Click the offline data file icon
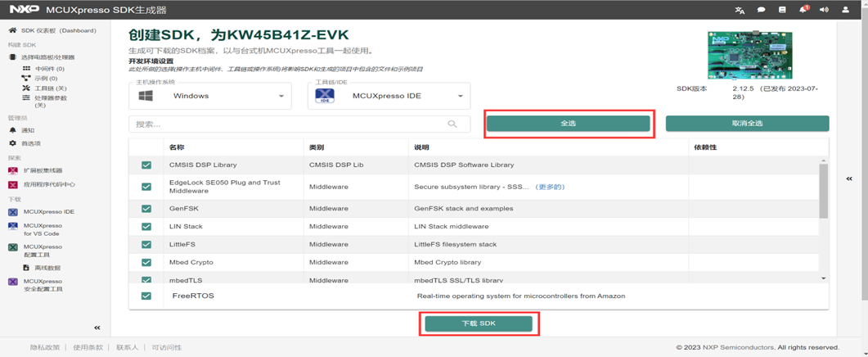868x357 pixels. pyautogui.click(x=25, y=268)
